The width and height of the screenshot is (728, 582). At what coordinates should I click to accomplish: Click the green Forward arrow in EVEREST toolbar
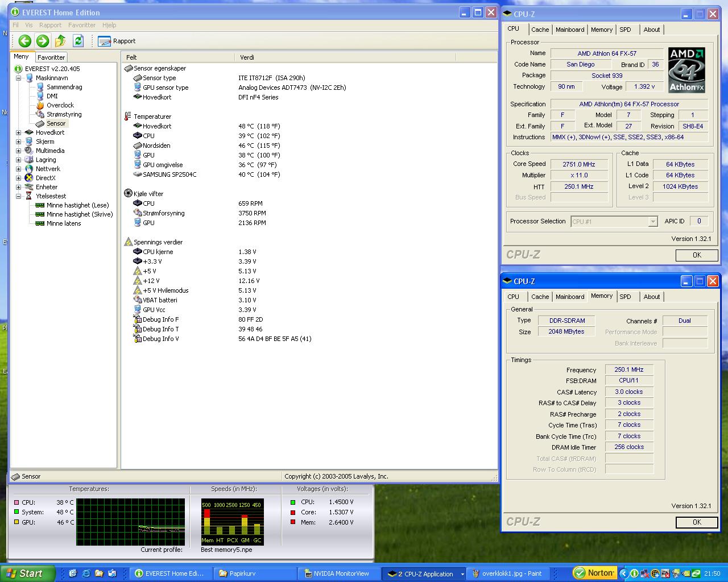[42, 40]
